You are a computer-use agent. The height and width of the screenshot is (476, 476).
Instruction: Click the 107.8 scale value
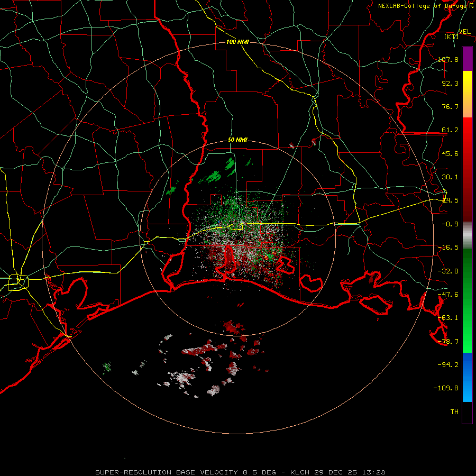pos(448,59)
